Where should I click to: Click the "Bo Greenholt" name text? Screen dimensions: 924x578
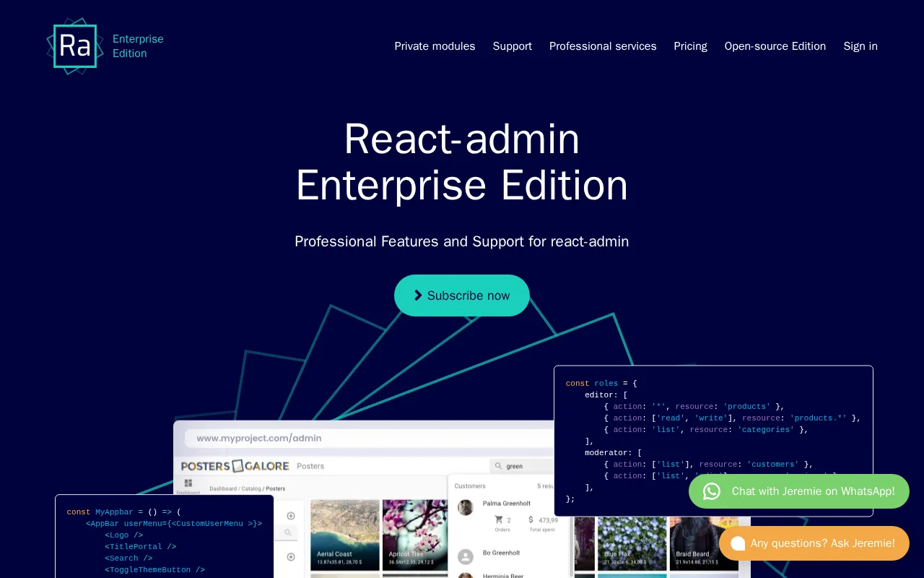pos(501,553)
